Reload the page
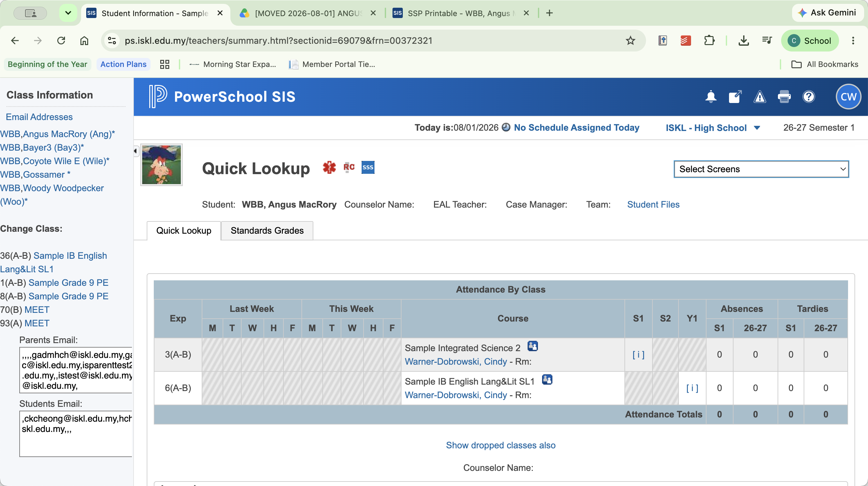Screen dimensions: 868x486 point(61,41)
